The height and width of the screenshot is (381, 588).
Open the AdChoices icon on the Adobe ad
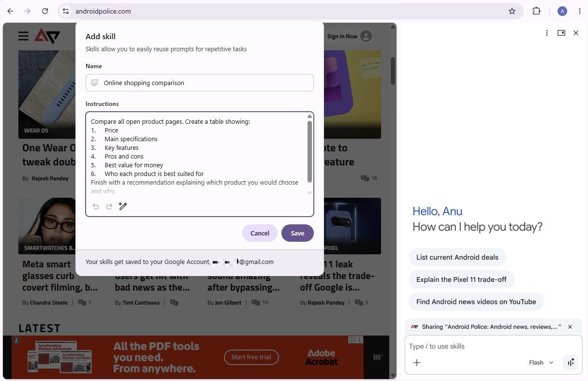point(352,340)
